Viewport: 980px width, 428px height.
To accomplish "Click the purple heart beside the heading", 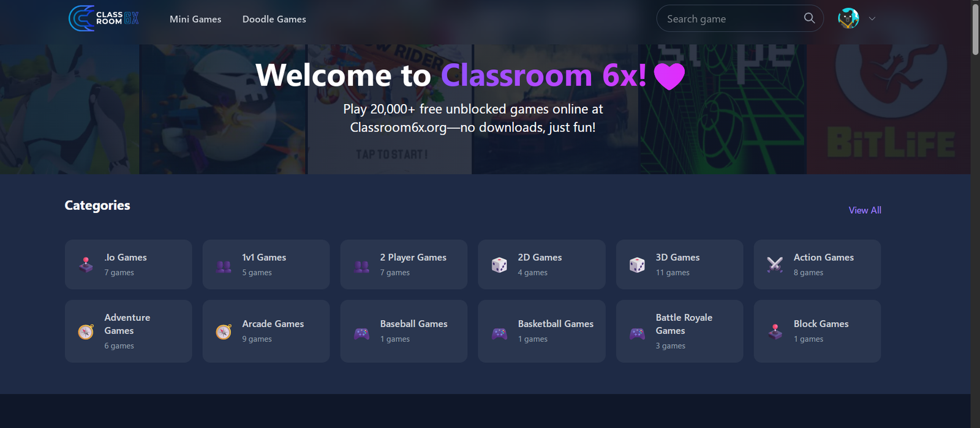I will click(x=669, y=77).
